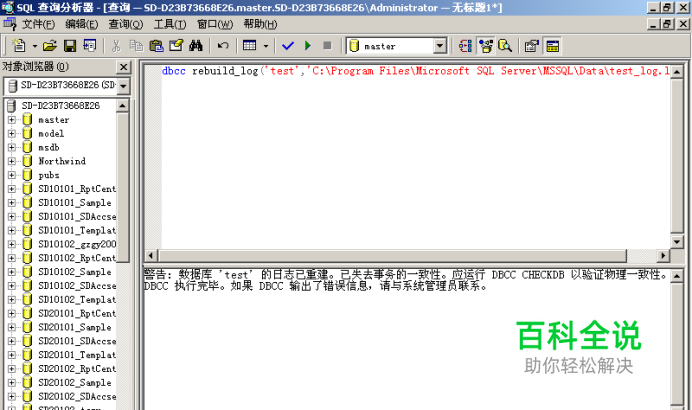Expand the msdb database node
This screenshot has height=410, width=692.
12,147
